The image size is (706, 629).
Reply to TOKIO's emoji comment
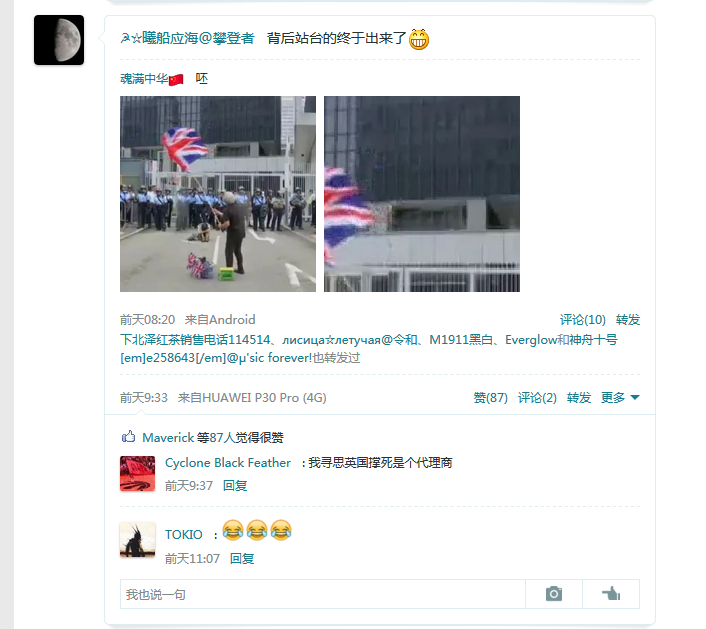[242, 558]
